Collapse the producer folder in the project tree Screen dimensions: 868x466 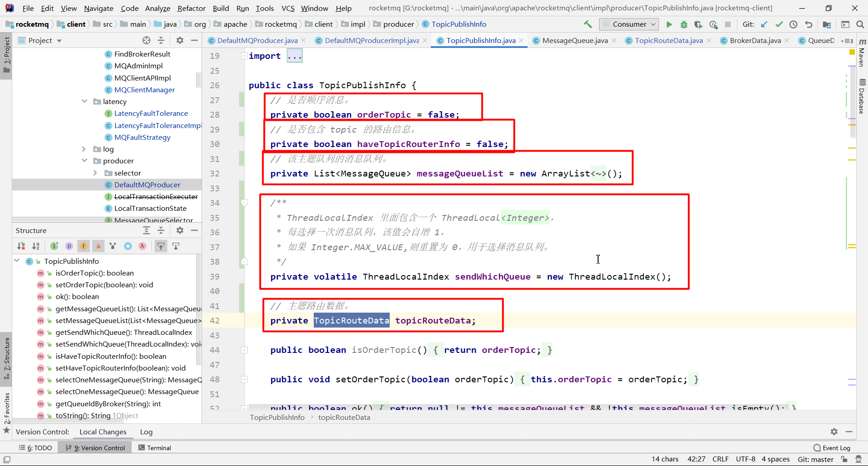point(85,161)
